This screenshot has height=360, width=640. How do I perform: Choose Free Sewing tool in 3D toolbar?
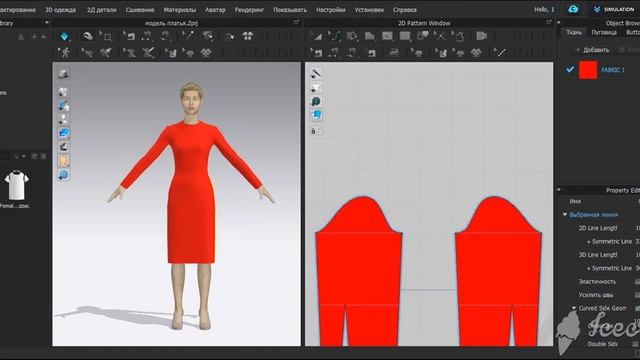coord(165,36)
